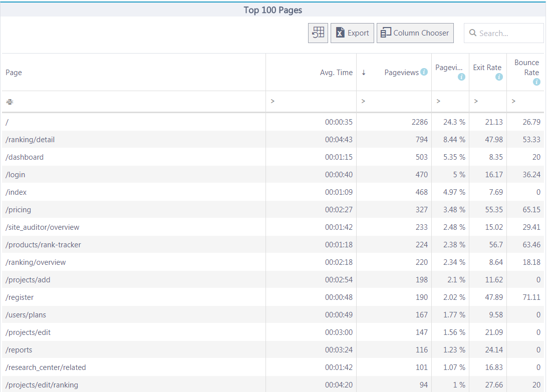This screenshot has width=547, height=392.
Task: Click the Export button label
Action: point(358,33)
